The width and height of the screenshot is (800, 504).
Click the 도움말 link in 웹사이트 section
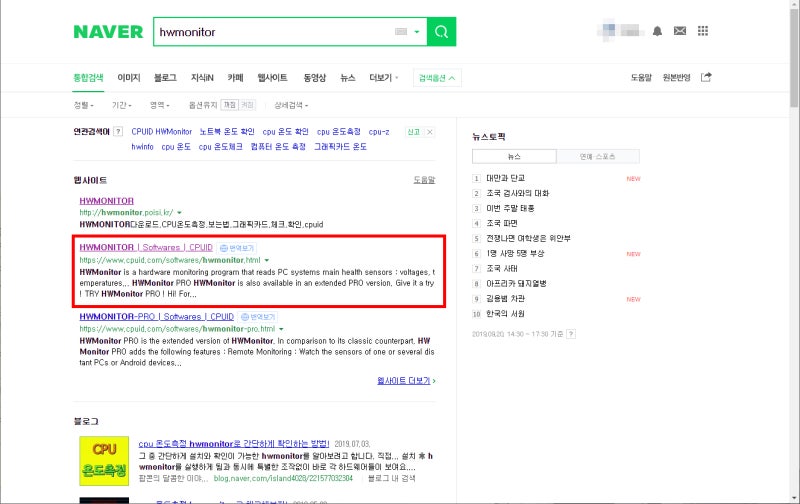point(424,180)
